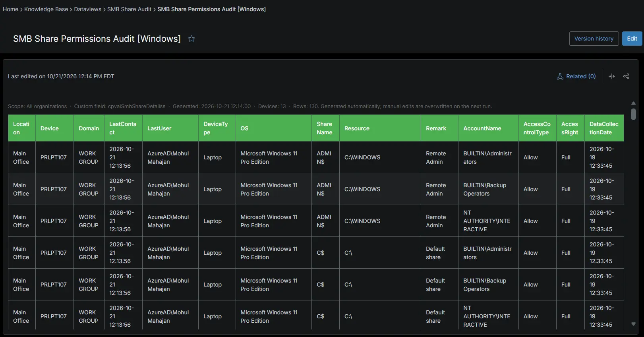This screenshot has height=337, width=644.
Task: Click the Scope: All organizations text
Action: pyautogui.click(x=37, y=106)
